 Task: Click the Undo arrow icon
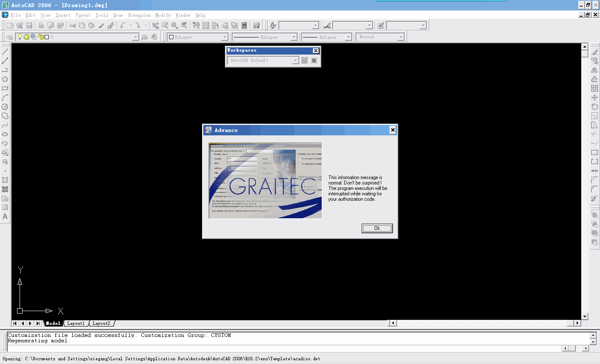(123, 25)
